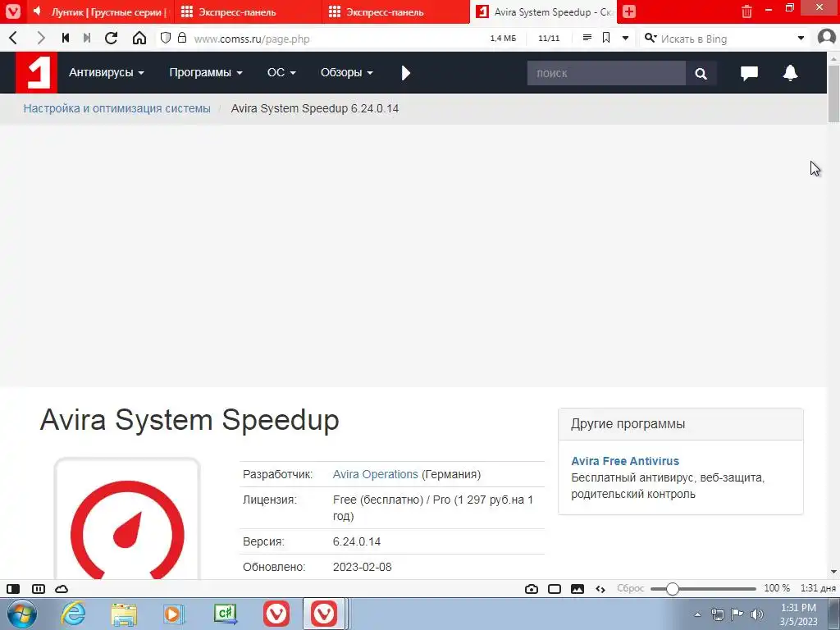Click the version value 6.24.0.14

pos(356,541)
